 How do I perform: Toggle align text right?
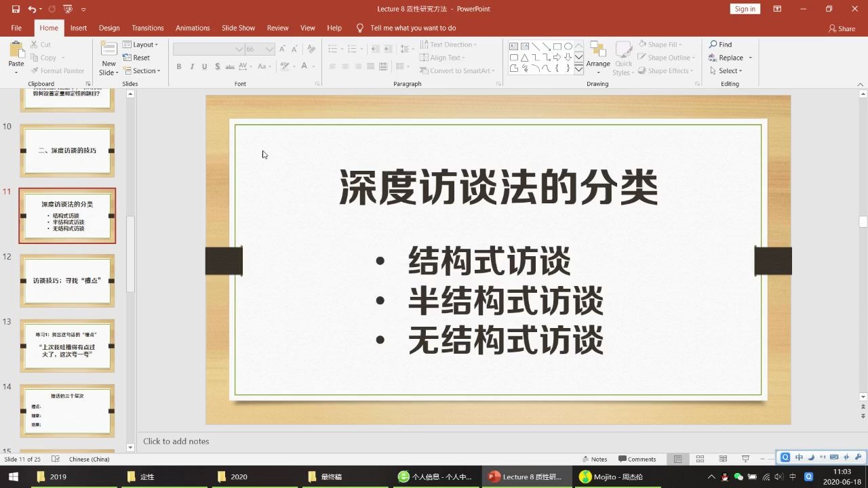(x=358, y=66)
